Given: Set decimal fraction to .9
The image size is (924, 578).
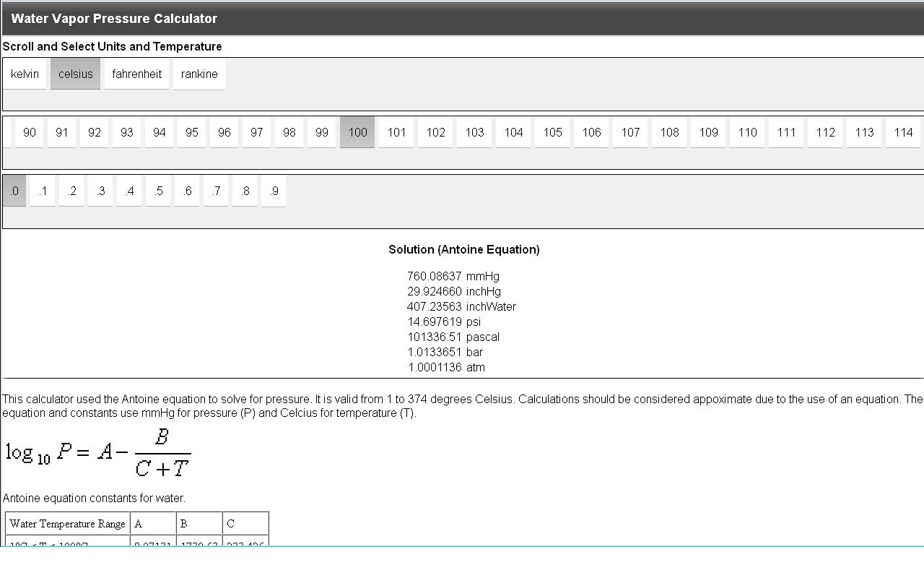Looking at the screenshot, I should click(274, 191).
